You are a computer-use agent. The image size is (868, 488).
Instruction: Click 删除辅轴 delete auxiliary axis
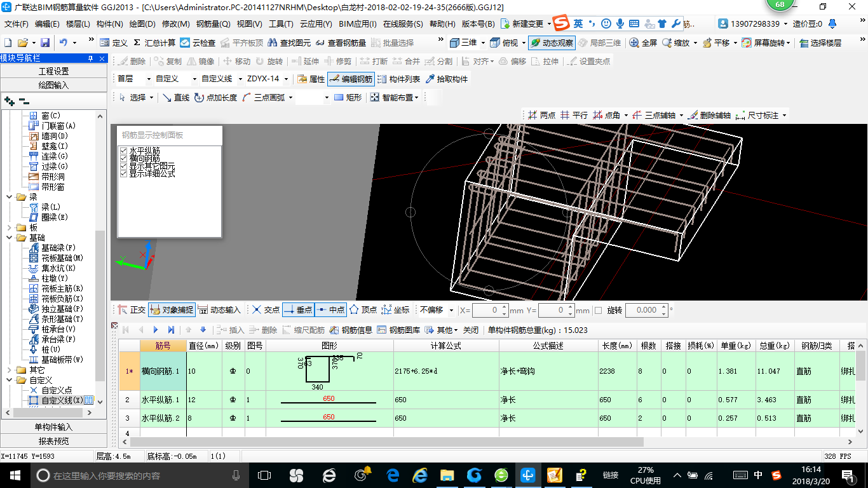tap(710, 115)
